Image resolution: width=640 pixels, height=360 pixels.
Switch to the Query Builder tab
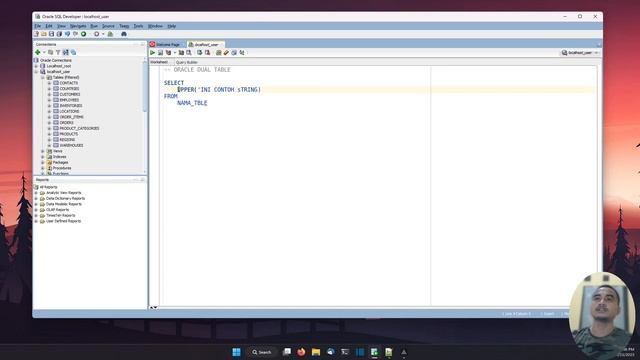(187, 62)
